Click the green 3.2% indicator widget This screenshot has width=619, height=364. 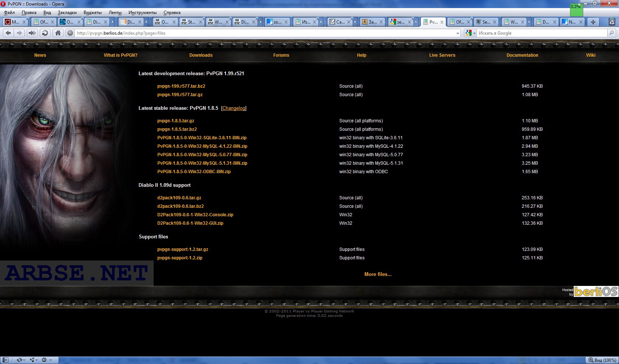576,10
